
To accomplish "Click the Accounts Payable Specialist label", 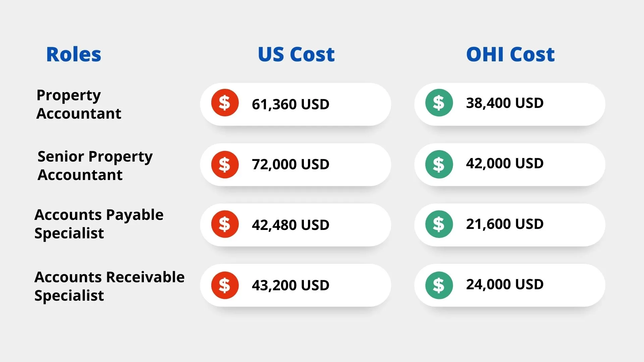I will (x=99, y=224).
